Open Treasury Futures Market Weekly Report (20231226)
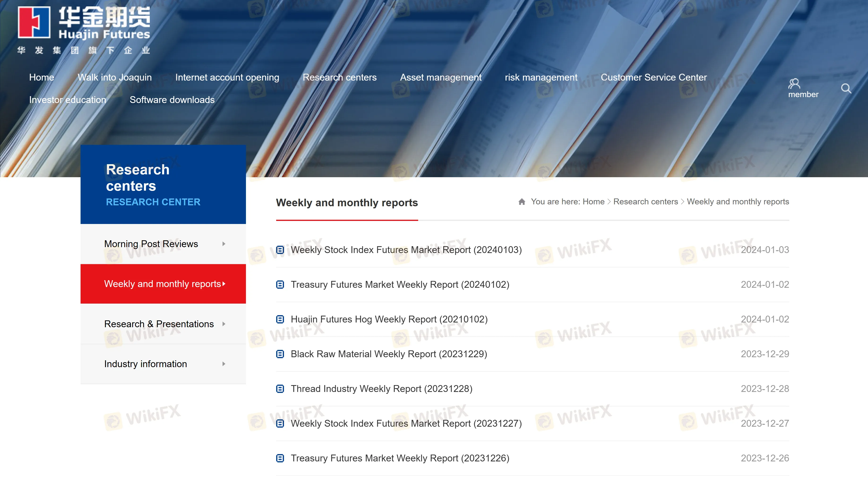 pos(400,458)
